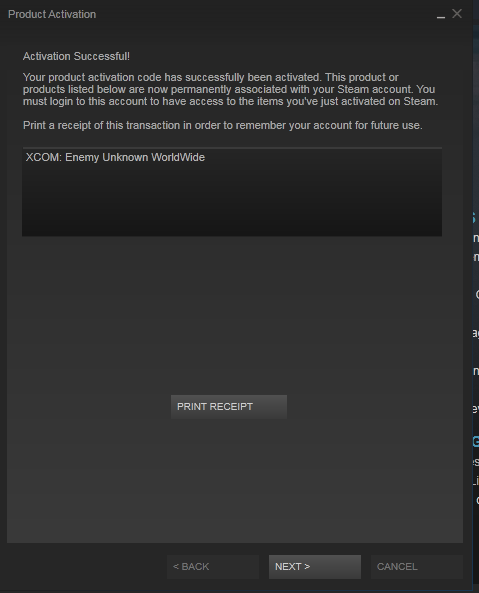Click the blank area above PRINT RECEIPT button
The image size is (479, 593).
pos(234,314)
